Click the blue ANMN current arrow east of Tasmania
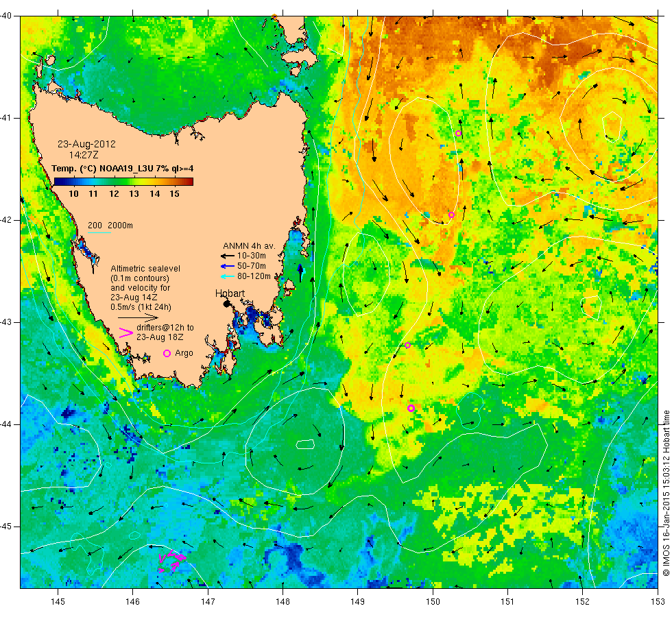 [x=300, y=273]
